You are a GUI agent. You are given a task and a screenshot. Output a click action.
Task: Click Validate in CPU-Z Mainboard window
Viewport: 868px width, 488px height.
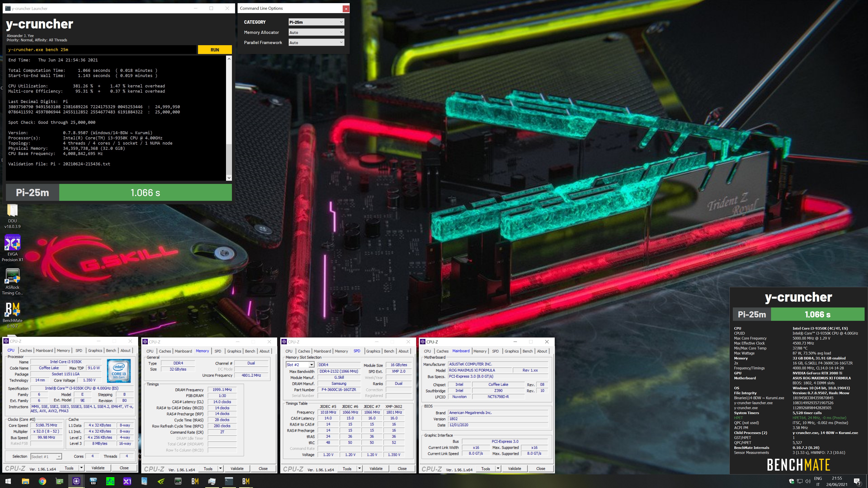[x=514, y=469]
